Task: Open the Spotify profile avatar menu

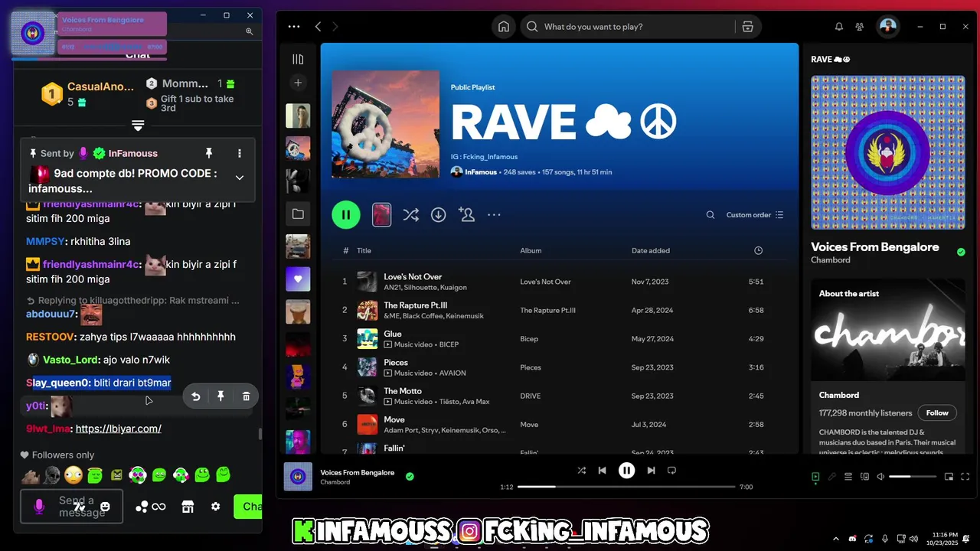Action: pyautogui.click(x=887, y=27)
